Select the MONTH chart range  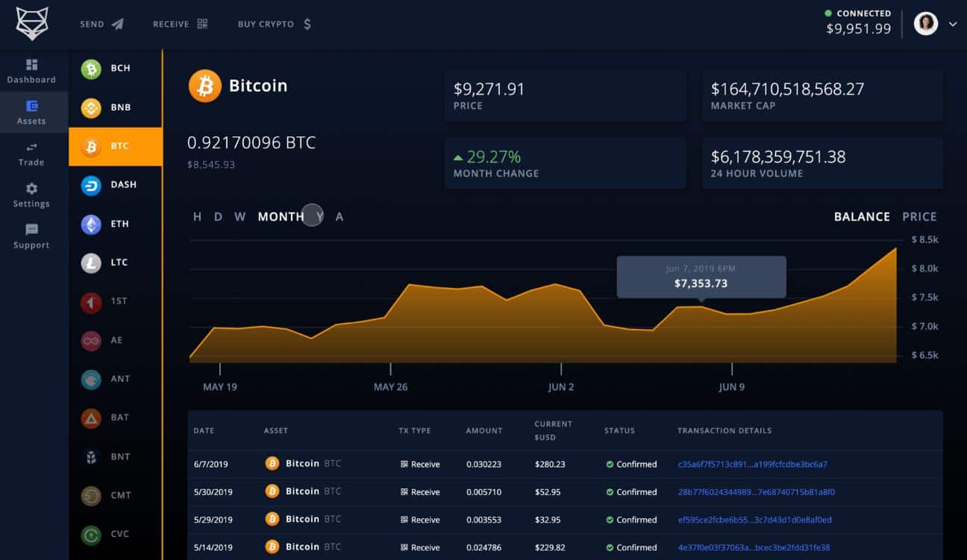281,217
